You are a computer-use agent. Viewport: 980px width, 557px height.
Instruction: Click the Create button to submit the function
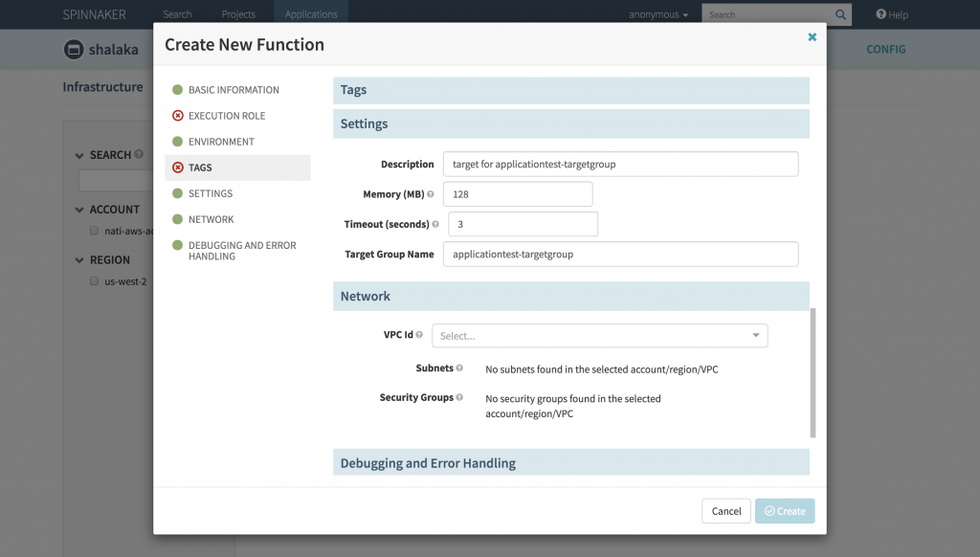click(784, 510)
